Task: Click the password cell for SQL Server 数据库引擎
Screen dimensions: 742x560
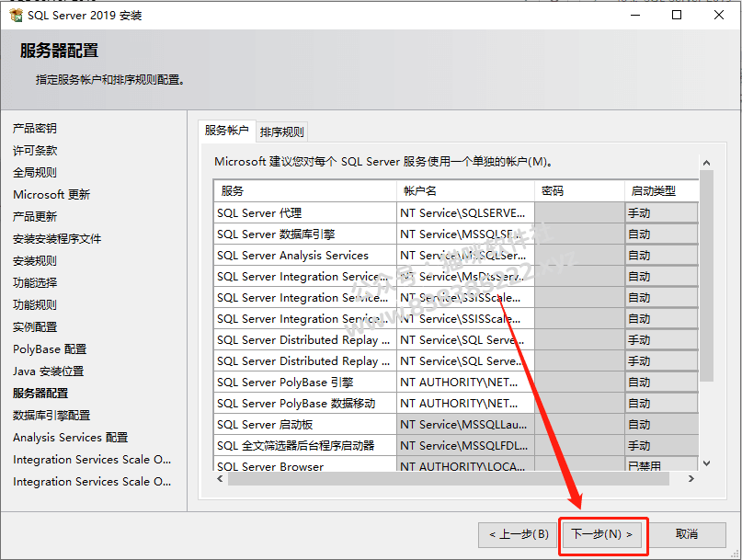Action: point(579,234)
